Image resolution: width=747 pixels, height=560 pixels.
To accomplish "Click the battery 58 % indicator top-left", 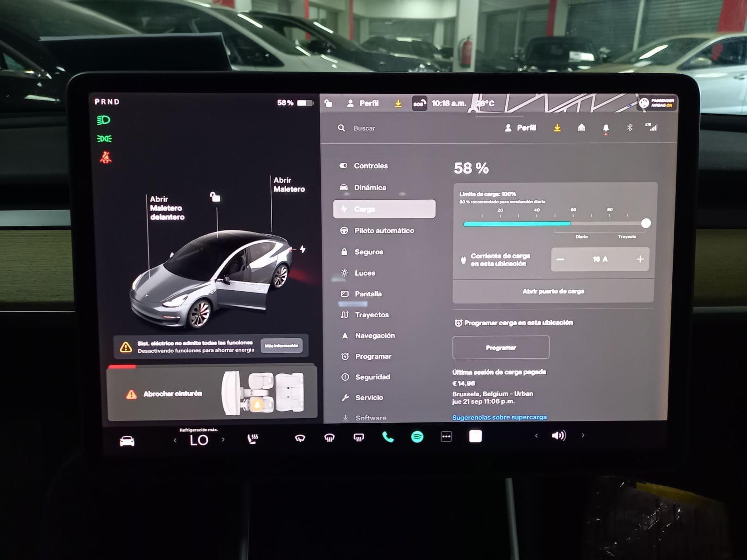I will pos(295,103).
